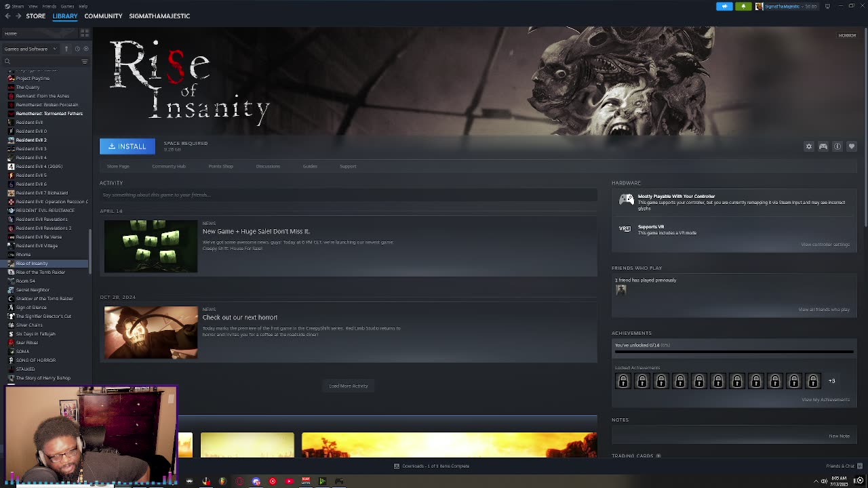
Task: Open the Support link
Action: pyautogui.click(x=348, y=166)
